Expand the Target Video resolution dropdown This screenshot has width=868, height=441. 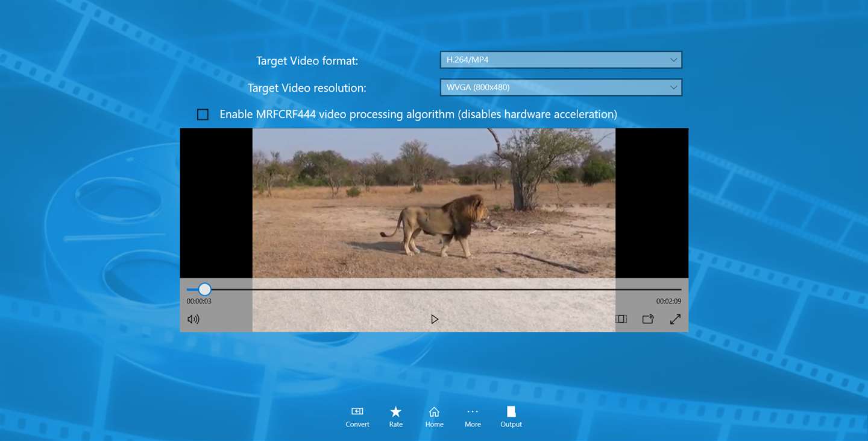(x=561, y=87)
